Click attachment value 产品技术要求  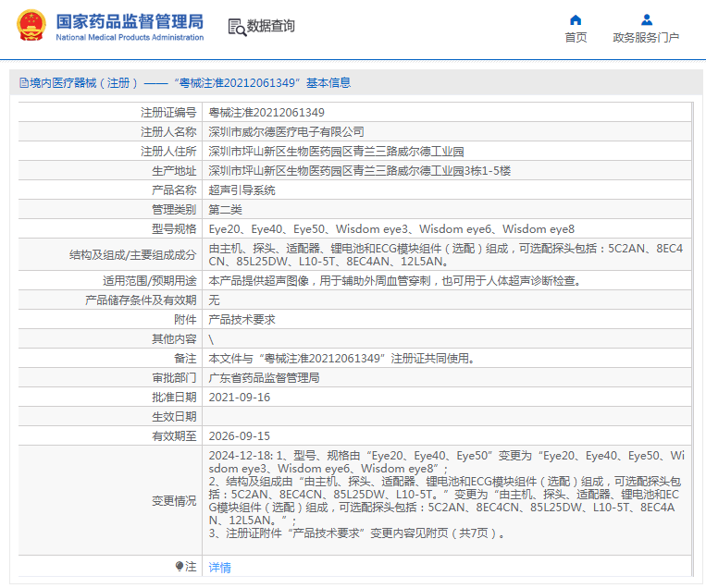242,319
